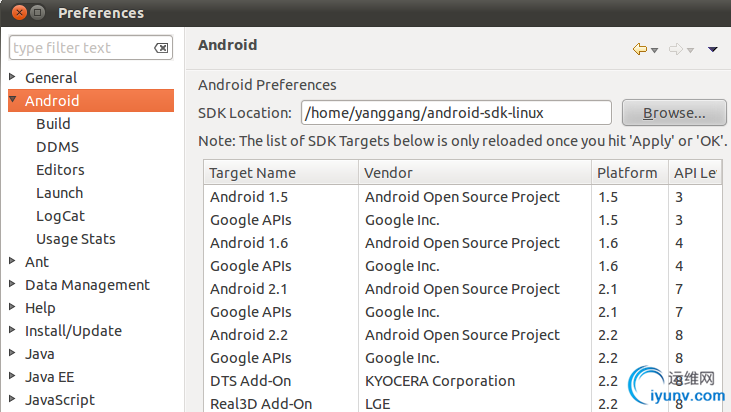Image resolution: width=731 pixels, height=412 pixels.
Task: Select the Help category
Action: [40, 308]
